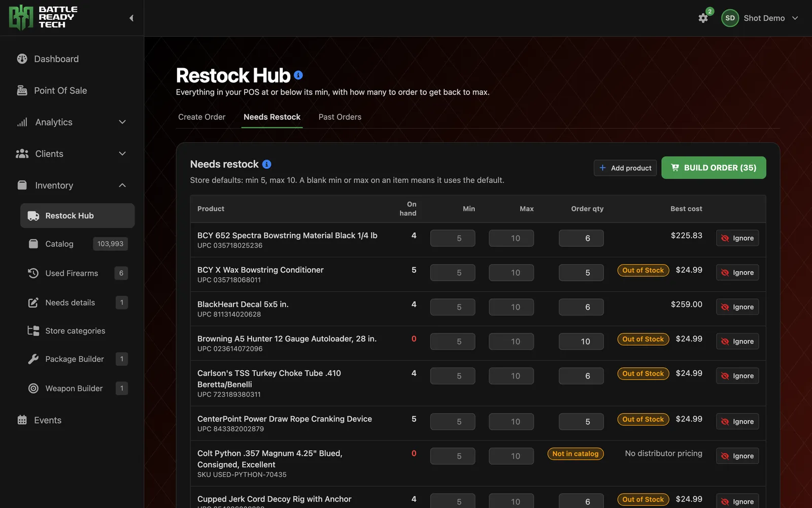Edit Min field for BCY 652 Spectra
This screenshot has width=812, height=508.
[453, 238]
